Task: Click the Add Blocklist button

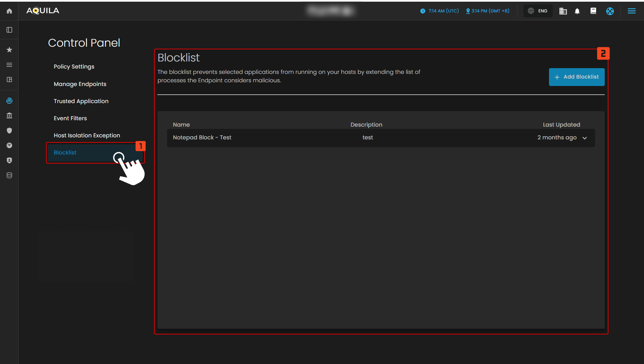Action: pyautogui.click(x=577, y=77)
